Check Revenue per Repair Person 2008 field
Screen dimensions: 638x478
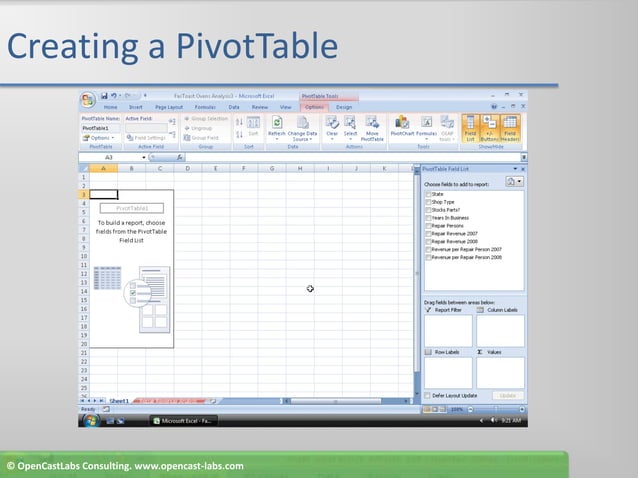pos(428,258)
